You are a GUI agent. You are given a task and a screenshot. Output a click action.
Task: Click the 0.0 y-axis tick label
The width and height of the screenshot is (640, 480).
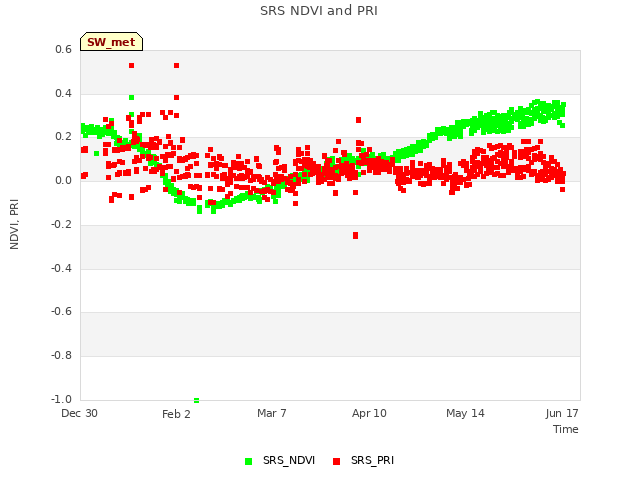63,180
